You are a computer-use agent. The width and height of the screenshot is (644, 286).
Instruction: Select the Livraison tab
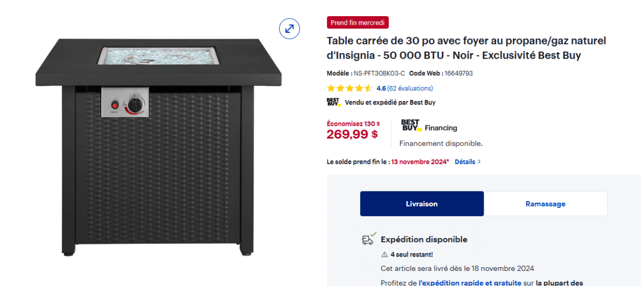point(422,204)
